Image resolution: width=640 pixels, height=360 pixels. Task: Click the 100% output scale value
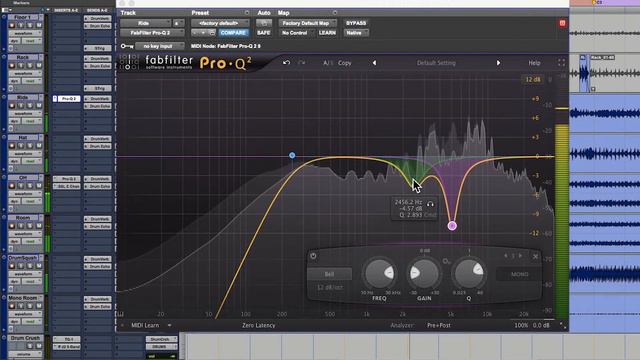coord(521,325)
